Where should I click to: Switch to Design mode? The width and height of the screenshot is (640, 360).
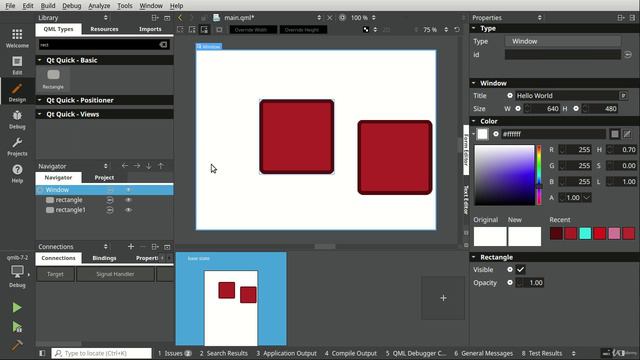coord(17,92)
